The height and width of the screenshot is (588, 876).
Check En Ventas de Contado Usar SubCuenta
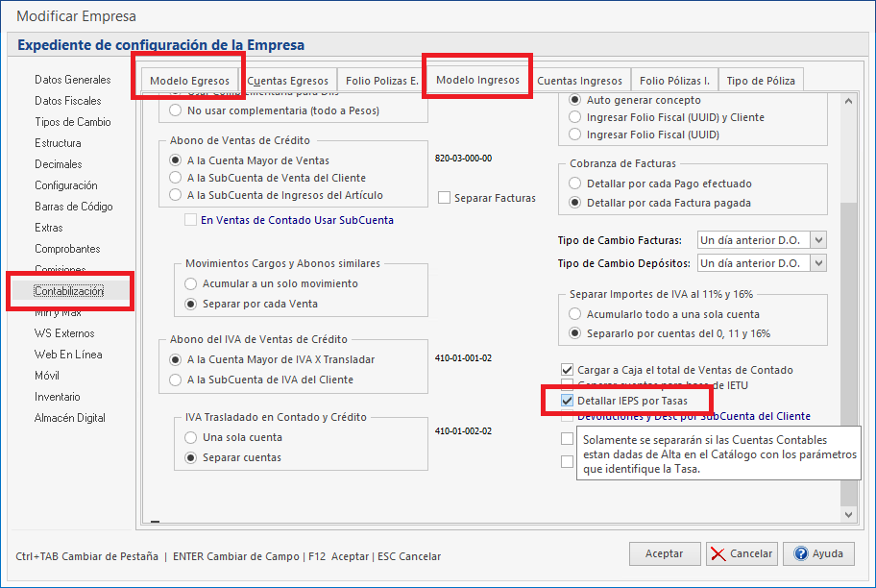pos(190,220)
